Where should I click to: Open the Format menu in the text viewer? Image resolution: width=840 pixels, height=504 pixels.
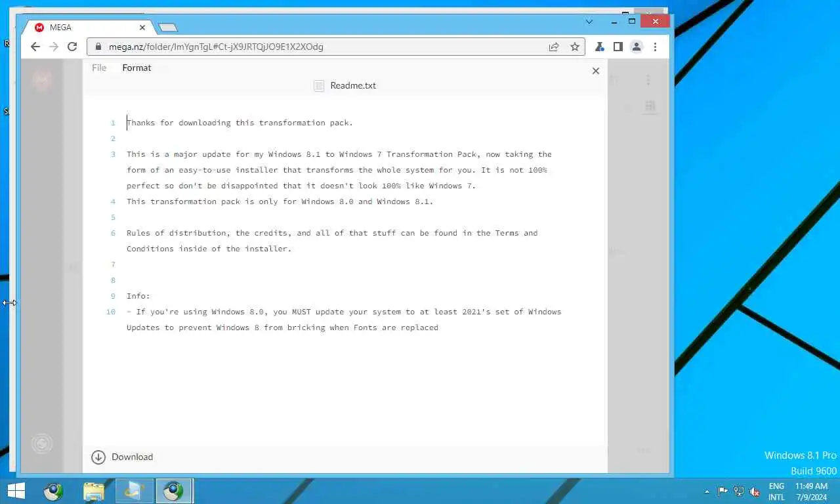(136, 68)
